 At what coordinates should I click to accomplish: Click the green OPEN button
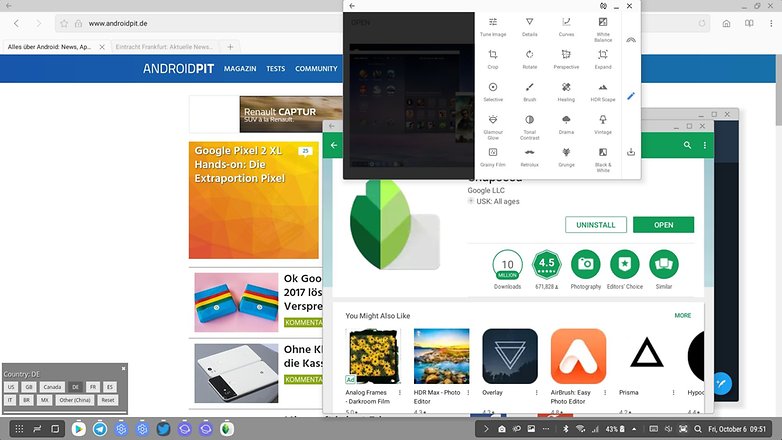click(x=663, y=225)
